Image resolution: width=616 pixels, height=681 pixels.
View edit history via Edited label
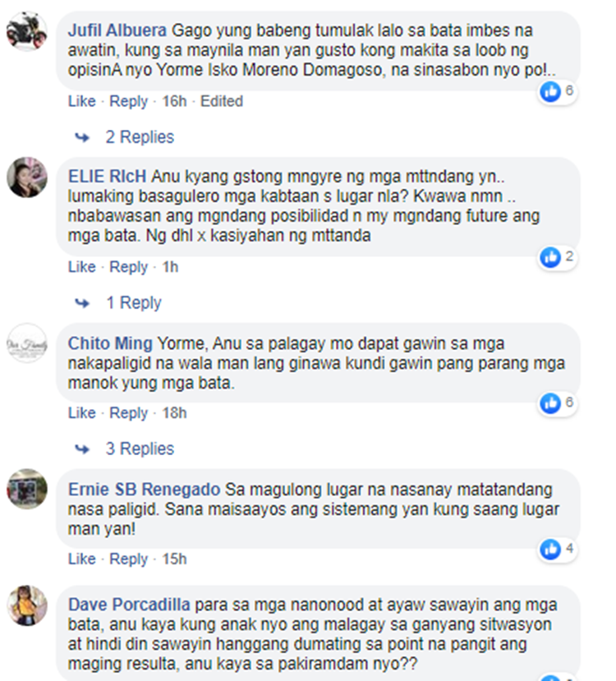click(222, 101)
